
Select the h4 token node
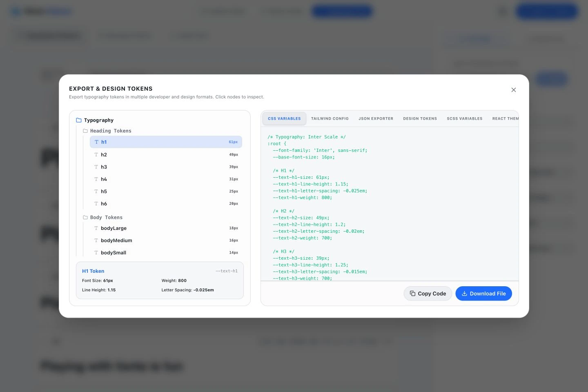click(x=166, y=179)
